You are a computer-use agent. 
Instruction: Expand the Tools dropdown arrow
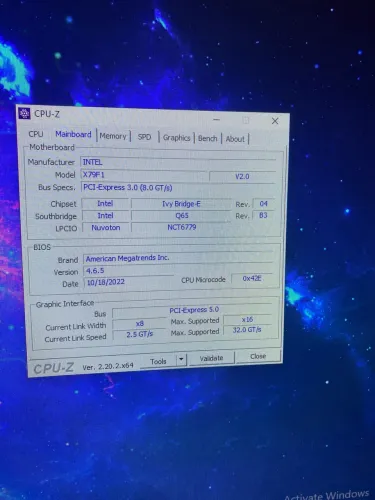tap(181, 360)
